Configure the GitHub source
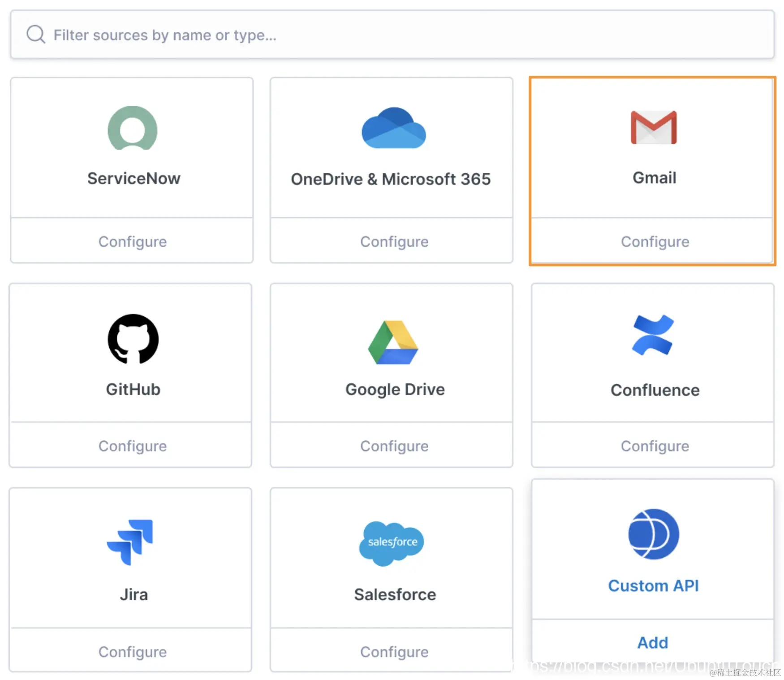 (132, 446)
